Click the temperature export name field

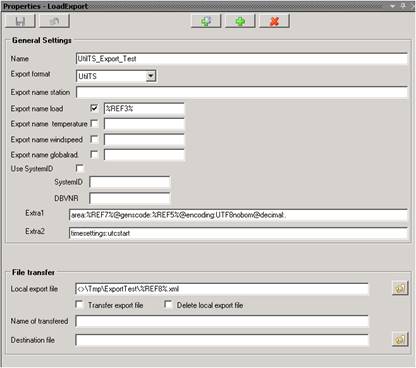tap(144, 124)
